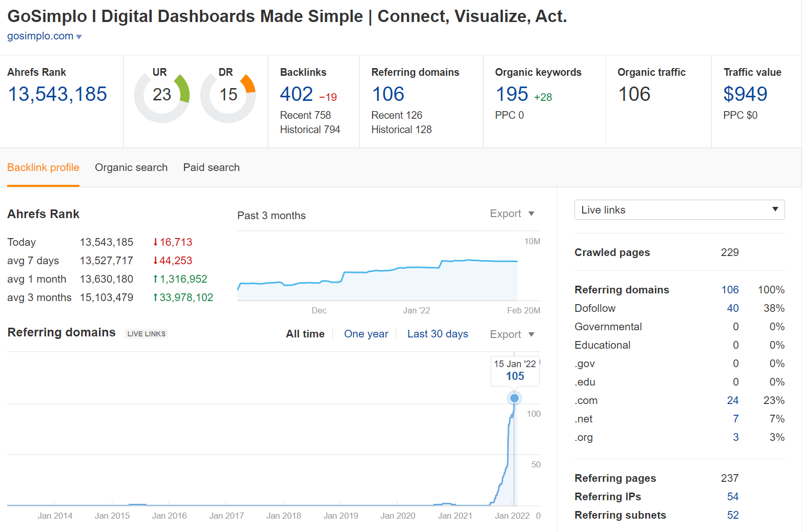Open Export menu for Referring domains chart
This screenshot has width=803, height=532.
[x=512, y=334]
